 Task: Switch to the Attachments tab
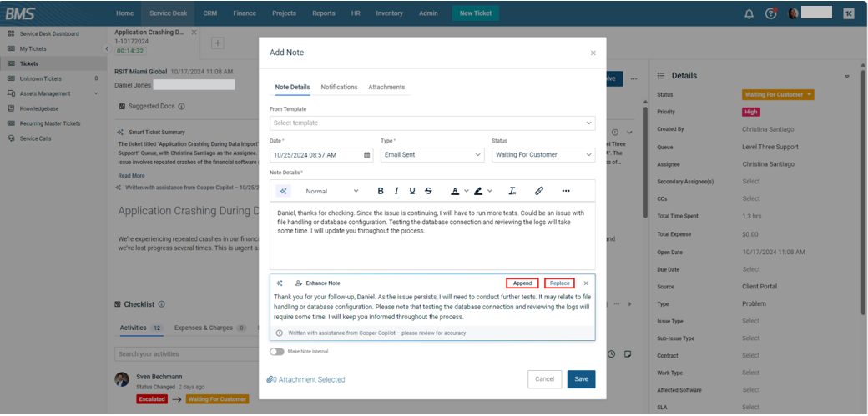point(386,87)
